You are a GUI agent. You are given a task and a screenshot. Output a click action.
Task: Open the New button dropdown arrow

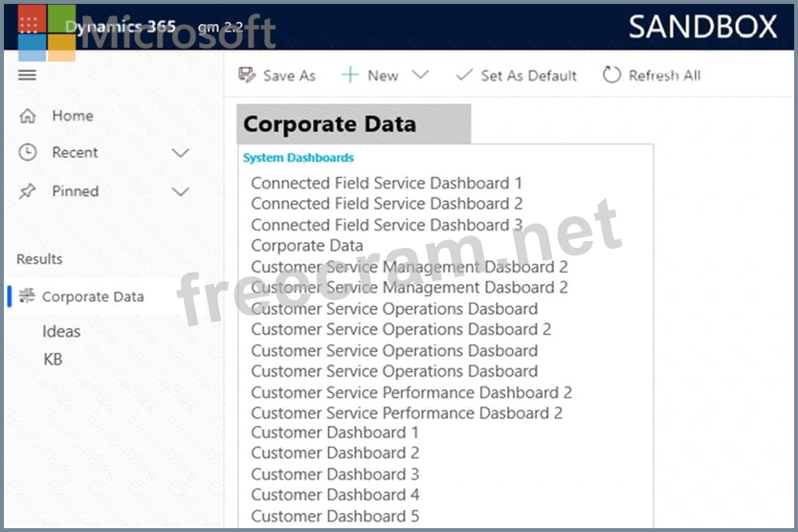420,75
